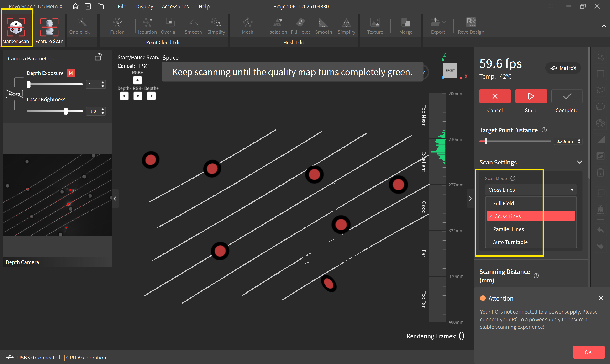This screenshot has height=364, width=610.
Task: Adjust Target Point Distance stepper
Action: (x=579, y=141)
